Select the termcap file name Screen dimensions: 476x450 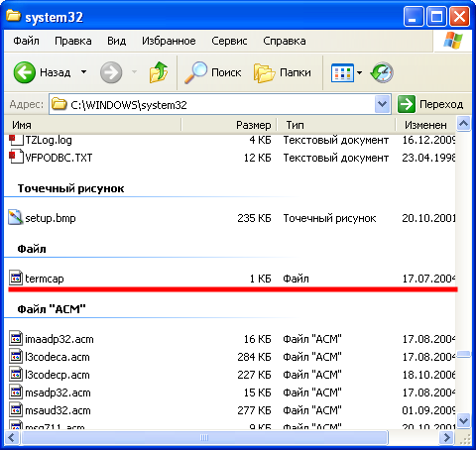click(x=45, y=279)
